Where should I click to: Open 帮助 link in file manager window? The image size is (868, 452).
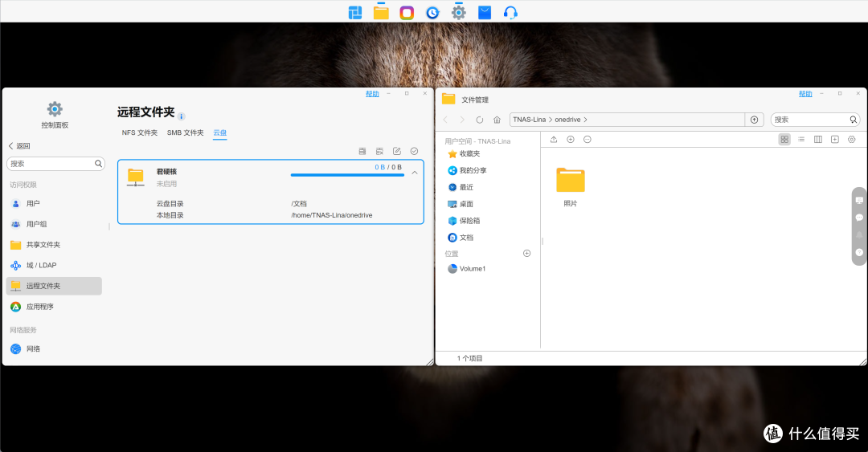pos(805,94)
